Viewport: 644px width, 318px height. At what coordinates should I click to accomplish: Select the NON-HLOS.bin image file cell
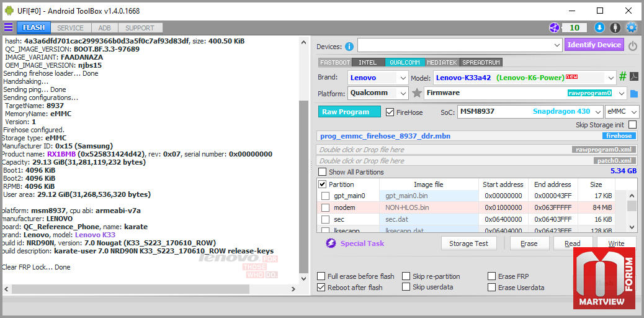point(429,207)
